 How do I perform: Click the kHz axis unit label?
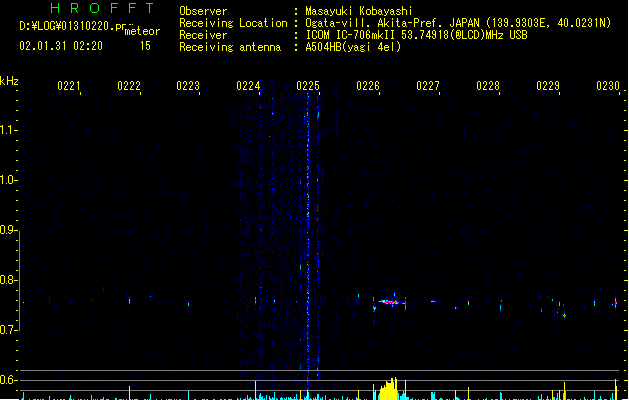click(9, 81)
